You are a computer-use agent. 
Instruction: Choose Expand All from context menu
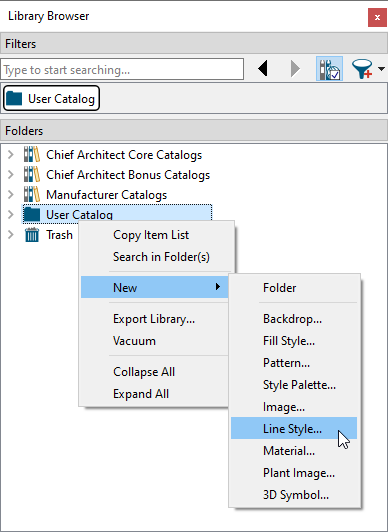[155, 394]
